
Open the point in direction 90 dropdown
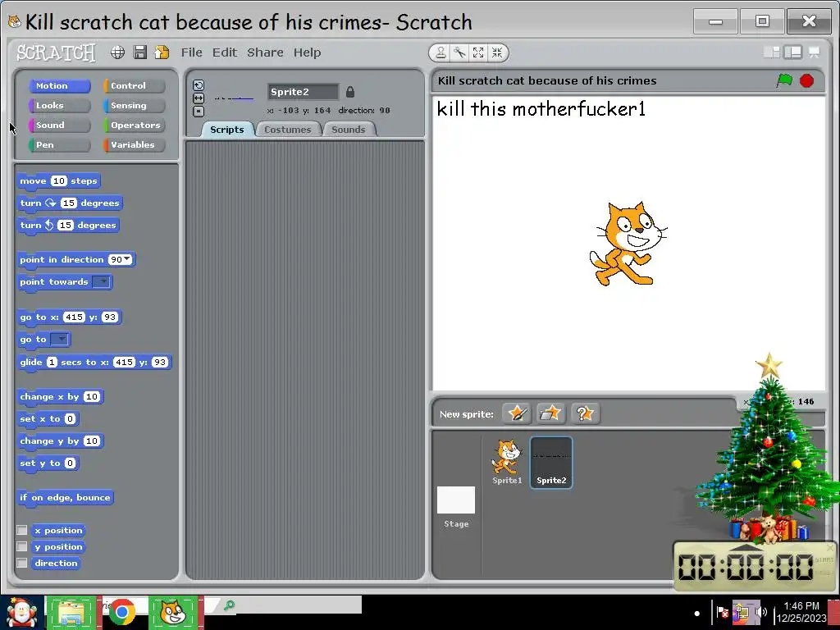pyautogui.click(x=127, y=259)
